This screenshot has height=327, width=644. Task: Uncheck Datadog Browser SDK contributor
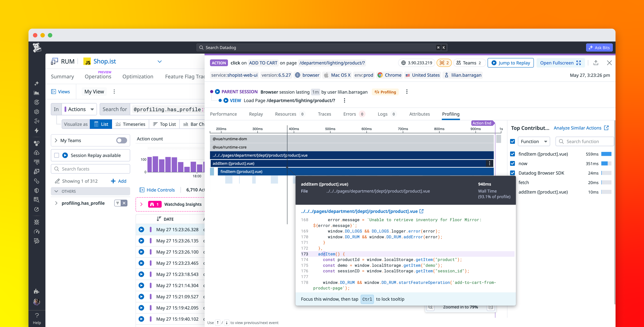tap(512, 173)
